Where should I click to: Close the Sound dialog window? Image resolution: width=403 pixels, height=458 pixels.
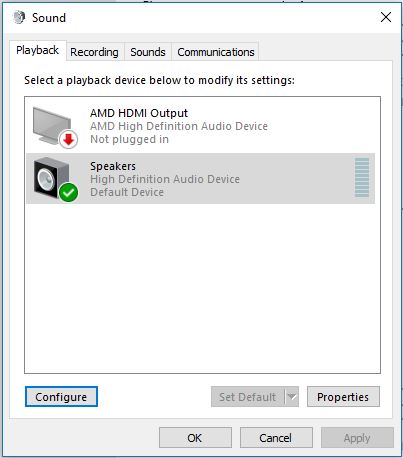tap(386, 17)
